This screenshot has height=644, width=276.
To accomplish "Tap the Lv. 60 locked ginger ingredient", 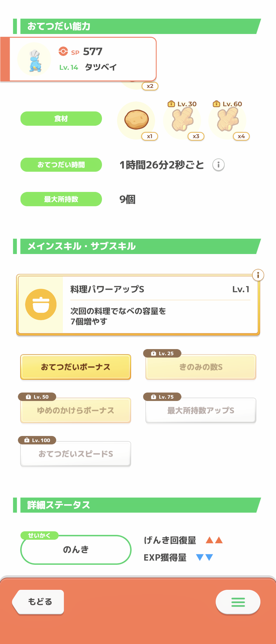I will pos(228,120).
